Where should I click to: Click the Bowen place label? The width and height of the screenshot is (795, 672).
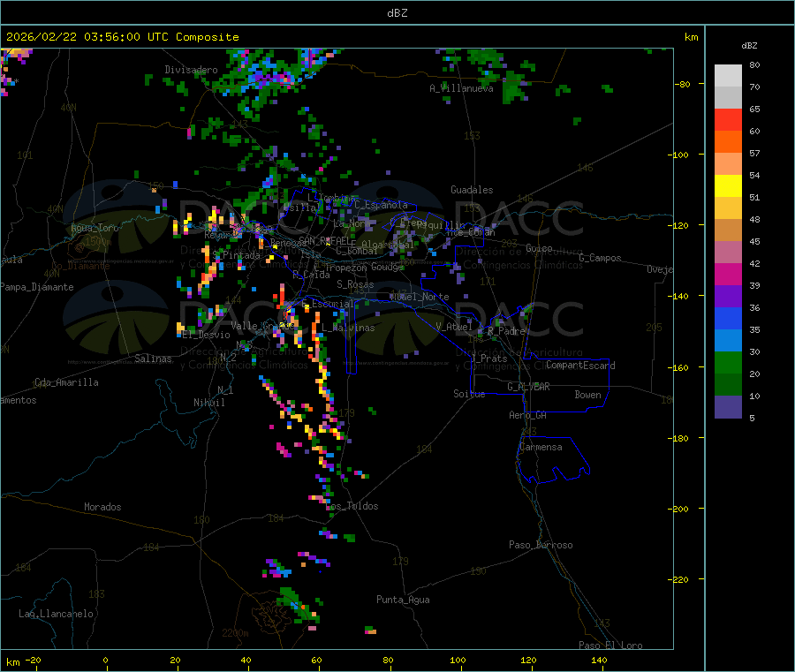[588, 395]
